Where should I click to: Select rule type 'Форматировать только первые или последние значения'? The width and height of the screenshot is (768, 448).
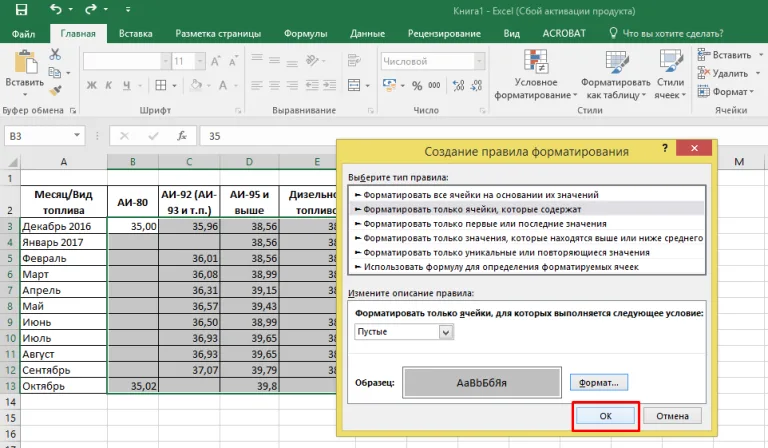tap(527, 224)
